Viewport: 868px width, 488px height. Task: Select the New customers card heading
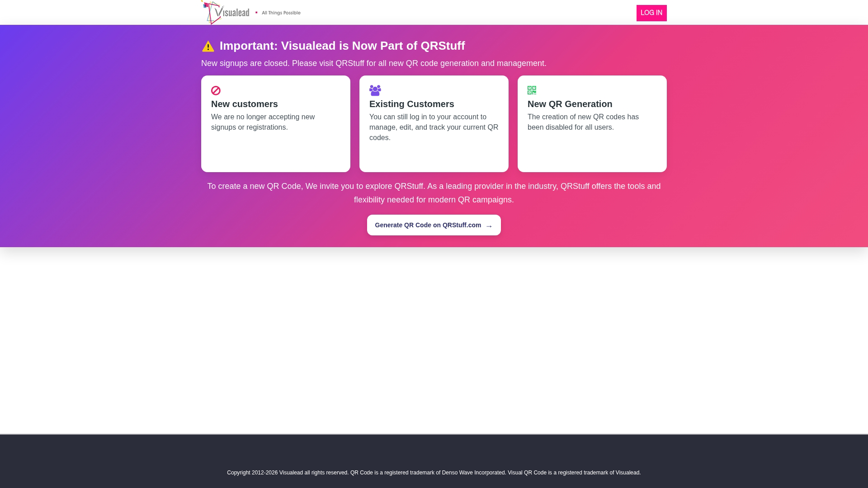coord(245,104)
